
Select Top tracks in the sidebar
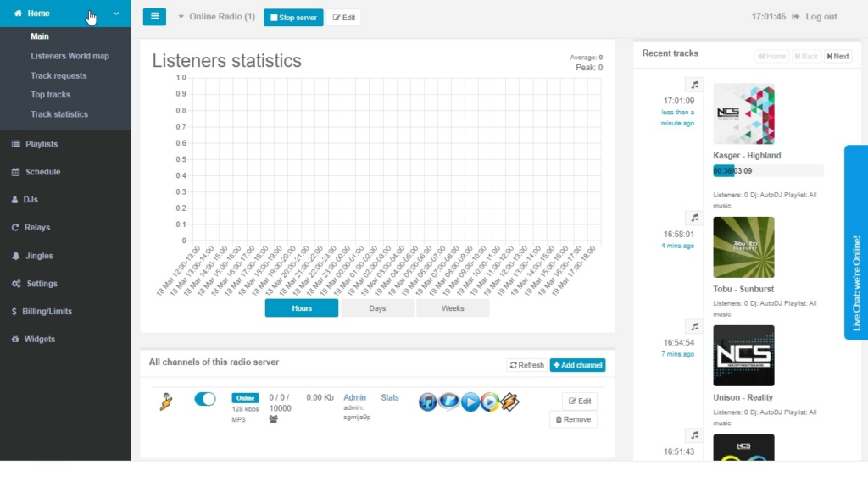click(50, 95)
